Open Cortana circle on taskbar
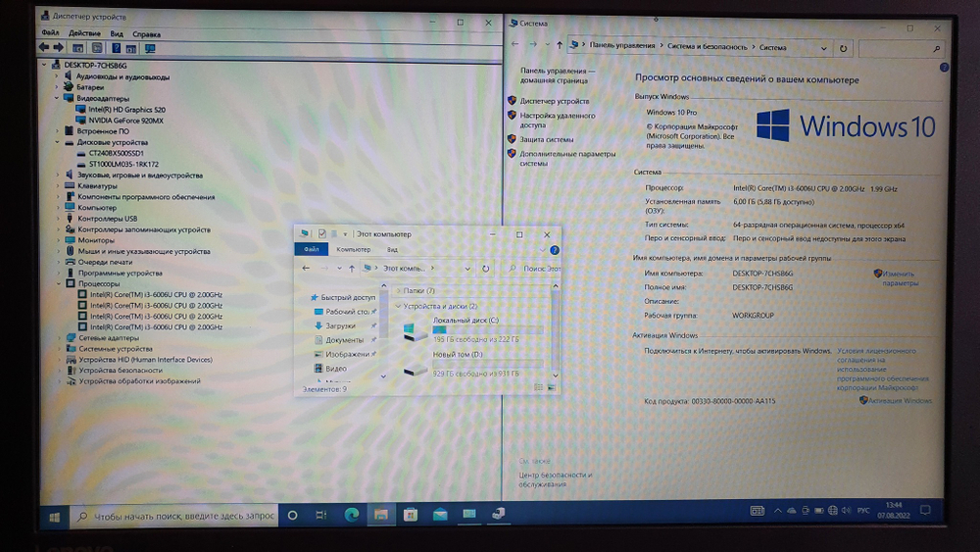 pyautogui.click(x=292, y=516)
